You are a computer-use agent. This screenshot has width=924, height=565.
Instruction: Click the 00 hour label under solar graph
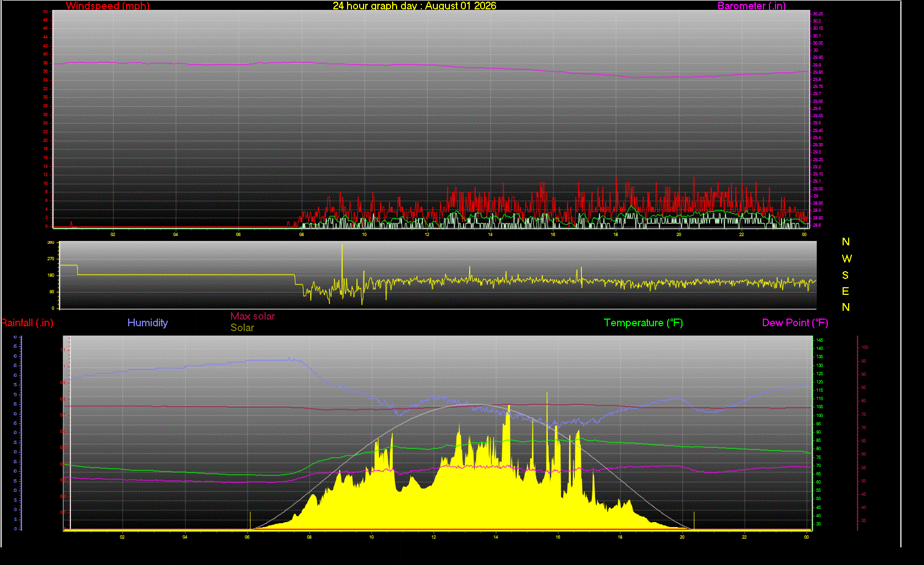806,537
